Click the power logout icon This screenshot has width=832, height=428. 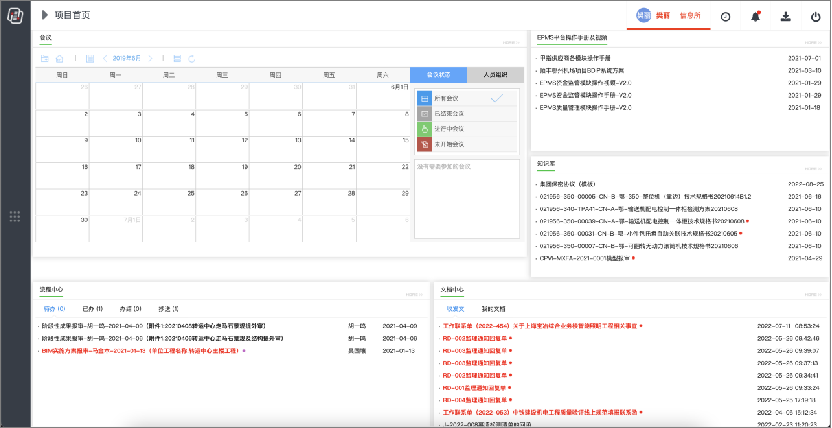815,16
